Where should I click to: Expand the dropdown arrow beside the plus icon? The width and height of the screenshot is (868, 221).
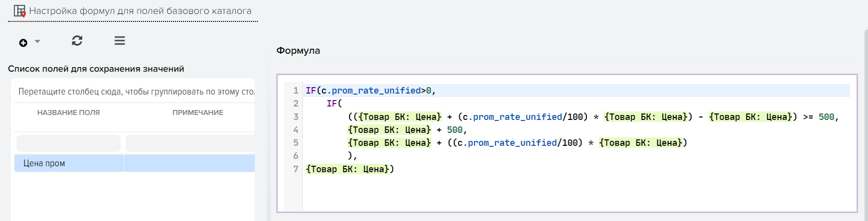[37, 42]
